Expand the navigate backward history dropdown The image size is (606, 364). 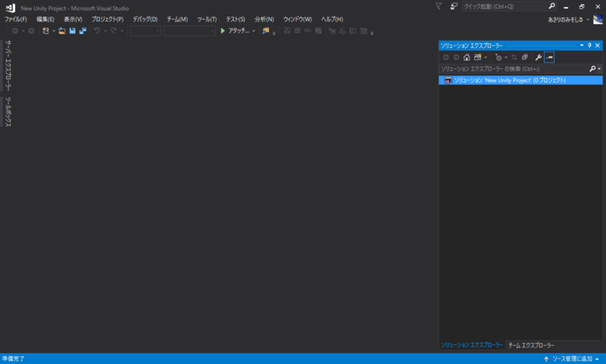23,31
